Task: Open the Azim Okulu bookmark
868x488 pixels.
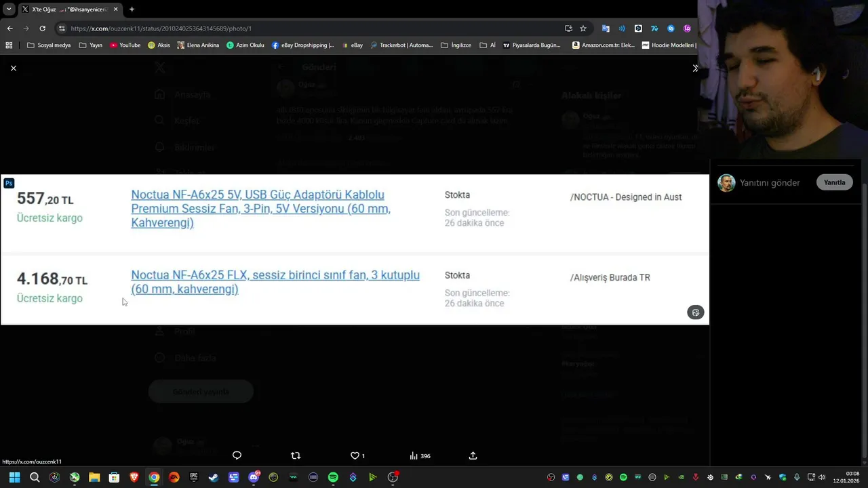Action: pyautogui.click(x=245, y=45)
